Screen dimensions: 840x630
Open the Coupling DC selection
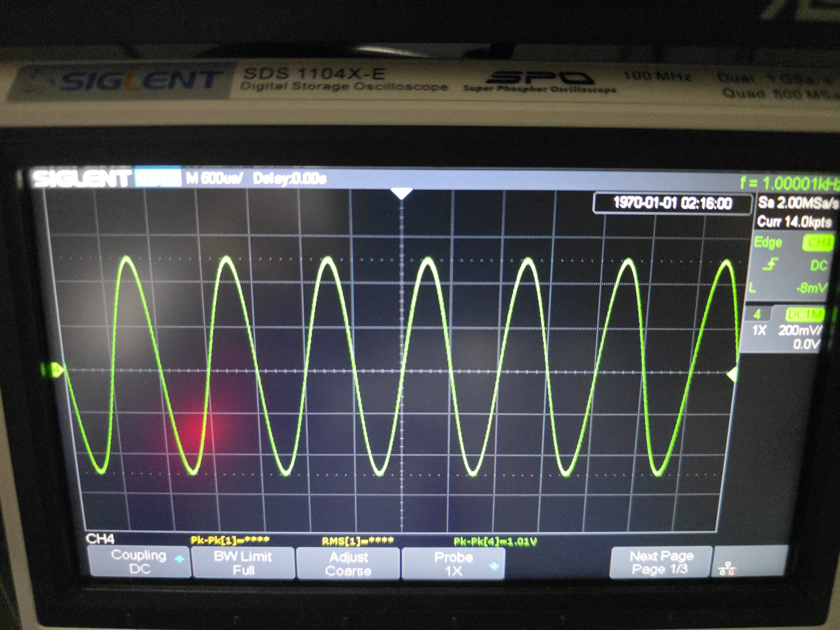click(139, 562)
